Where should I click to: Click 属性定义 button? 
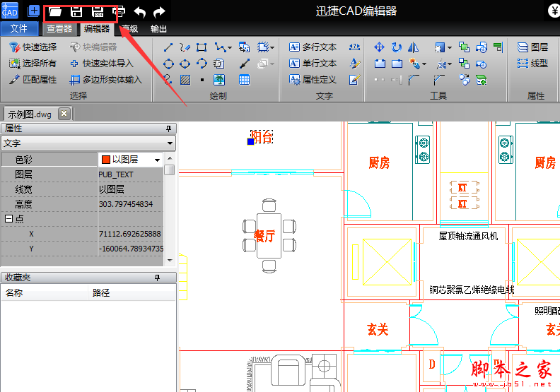point(313,80)
